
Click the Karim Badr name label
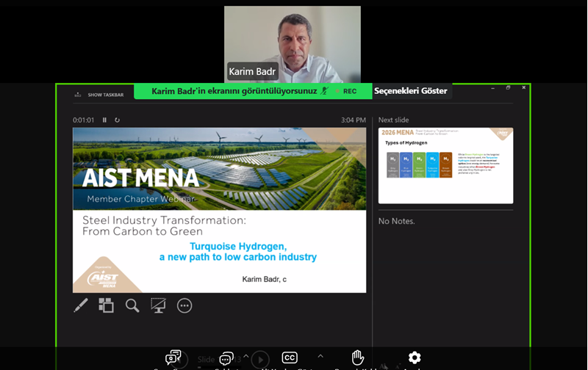252,71
